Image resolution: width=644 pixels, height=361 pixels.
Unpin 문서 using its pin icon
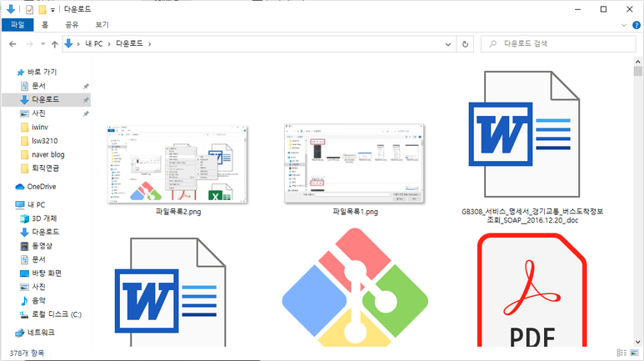pyautogui.click(x=86, y=87)
